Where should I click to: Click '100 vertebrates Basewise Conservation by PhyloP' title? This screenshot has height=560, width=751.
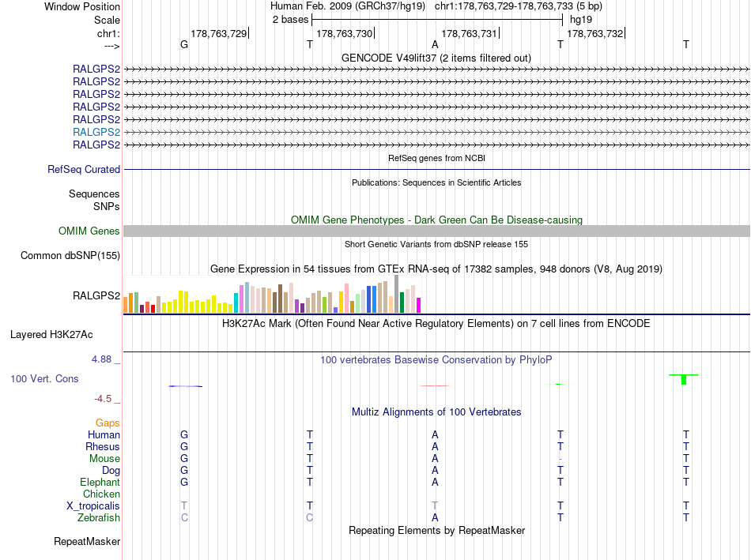click(436, 360)
